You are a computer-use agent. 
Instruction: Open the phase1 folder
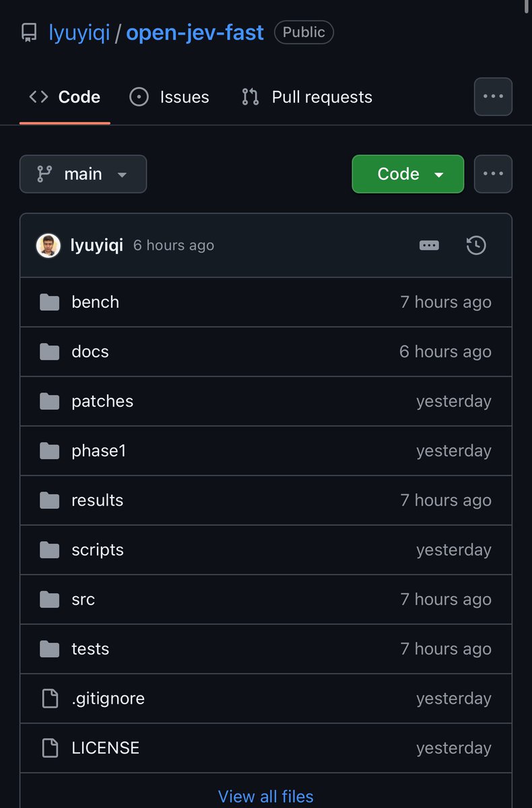click(x=98, y=450)
